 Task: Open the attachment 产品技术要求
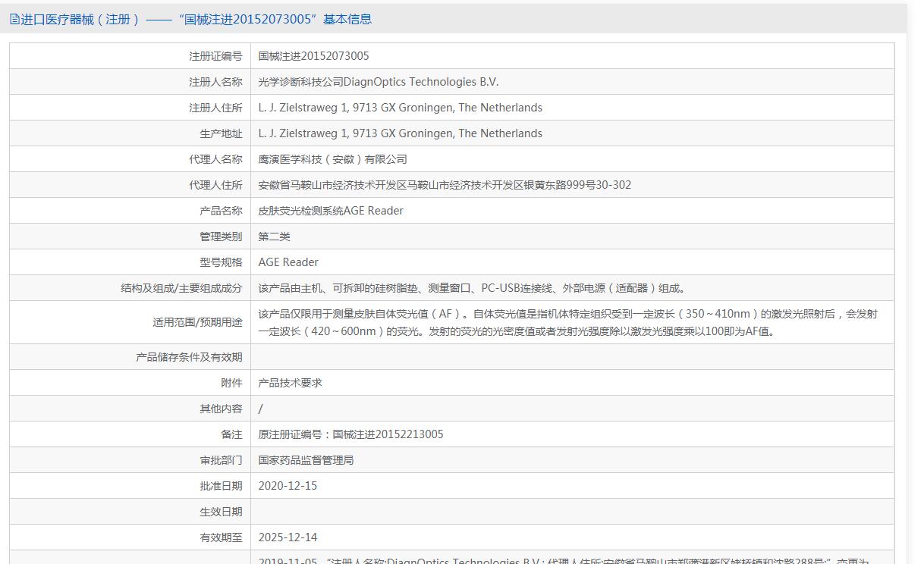point(290,383)
